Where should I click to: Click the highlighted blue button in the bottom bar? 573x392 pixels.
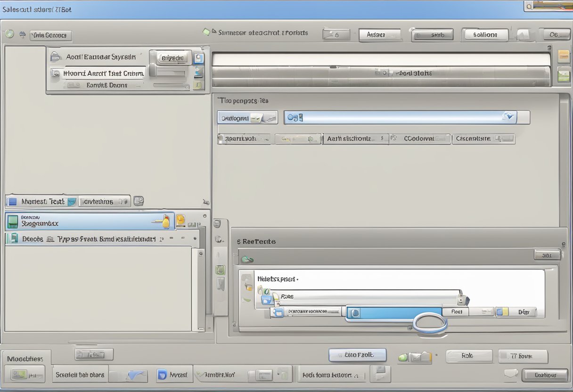pos(357,355)
